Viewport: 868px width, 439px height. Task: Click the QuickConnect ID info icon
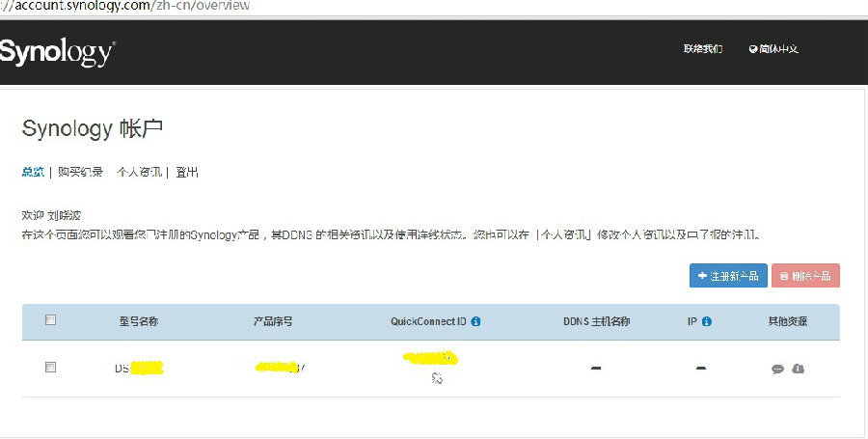click(475, 321)
